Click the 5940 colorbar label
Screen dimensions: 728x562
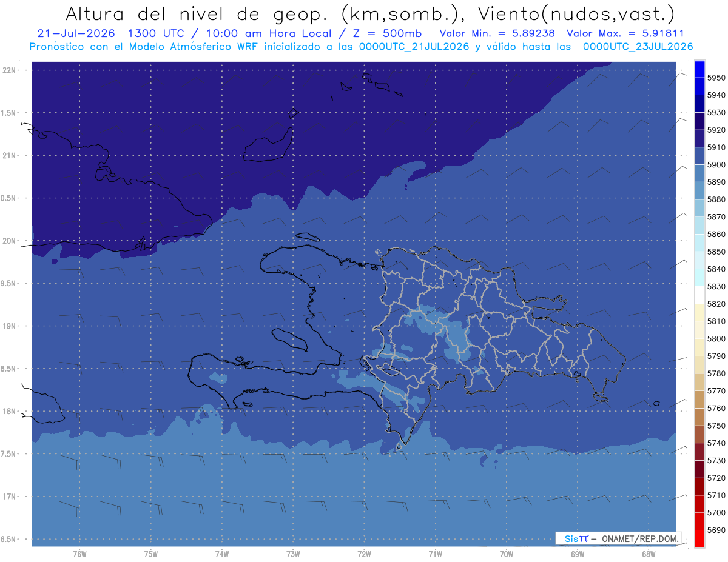(x=716, y=95)
